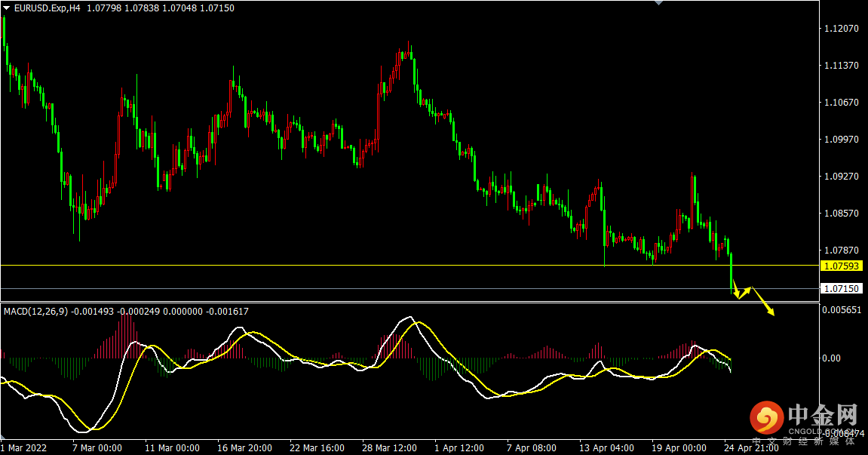Screen dimensions: 868x455
Task: Click the 0.005651 MACD scale value
Action: pyautogui.click(x=842, y=310)
